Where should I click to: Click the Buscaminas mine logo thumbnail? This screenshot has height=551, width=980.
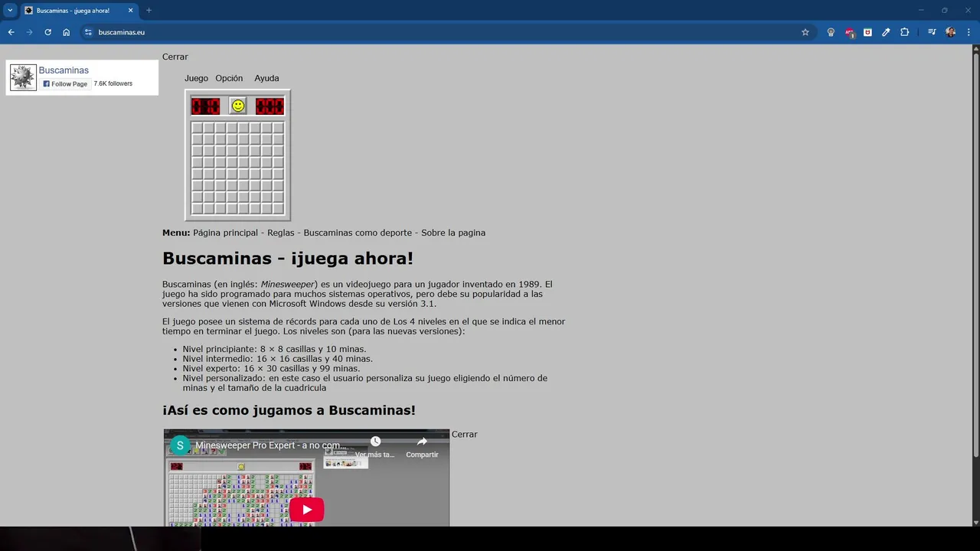coord(23,77)
